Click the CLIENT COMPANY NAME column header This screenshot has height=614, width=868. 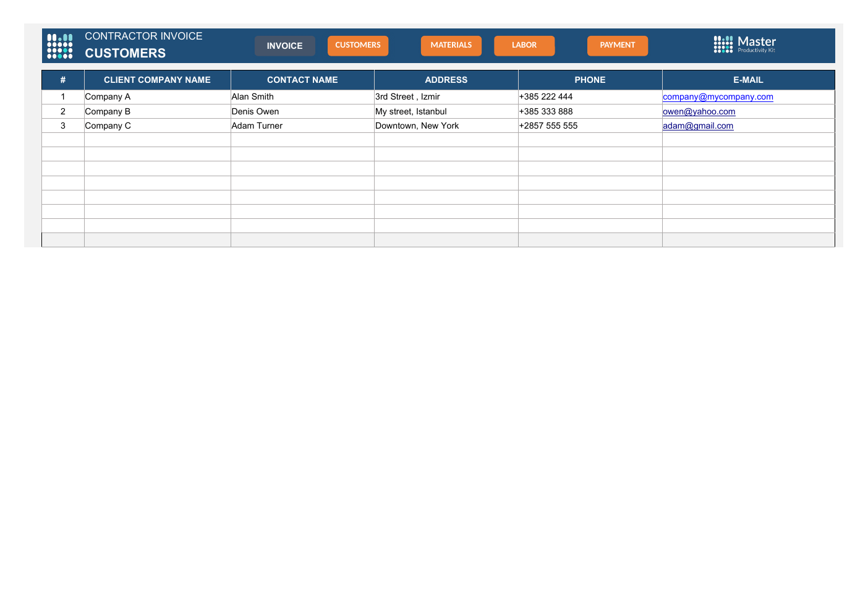(158, 80)
